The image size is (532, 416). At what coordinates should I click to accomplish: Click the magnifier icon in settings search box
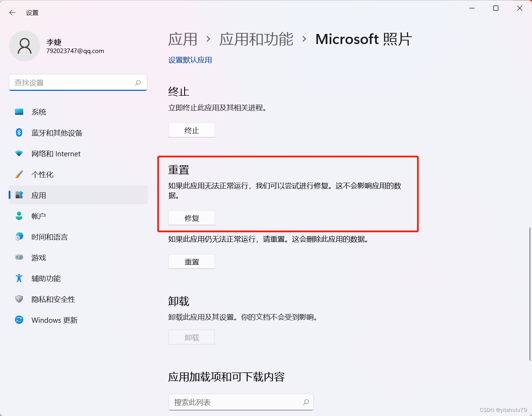(x=138, y=83)
